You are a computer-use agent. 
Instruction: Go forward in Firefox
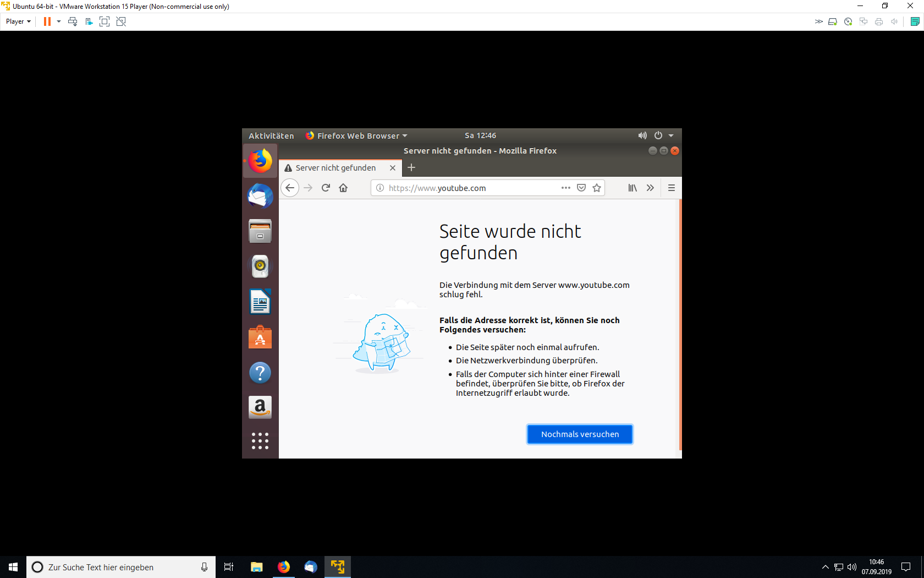[x=308, y=188]
